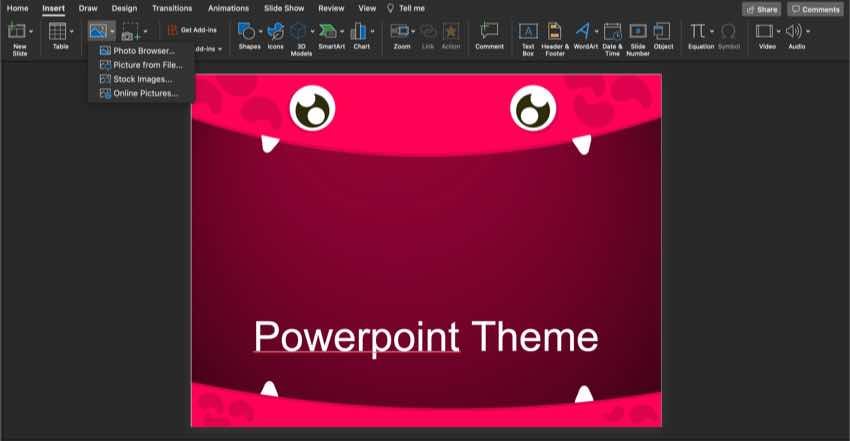The height and width of the screenshot is (441, 850).
Task: Expand the 3D Models dropdown arrow
Action: [x=313, y=31]
